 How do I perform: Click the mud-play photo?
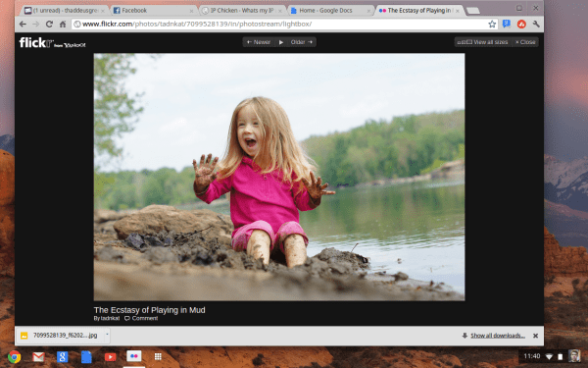click(x=279, y=177)
